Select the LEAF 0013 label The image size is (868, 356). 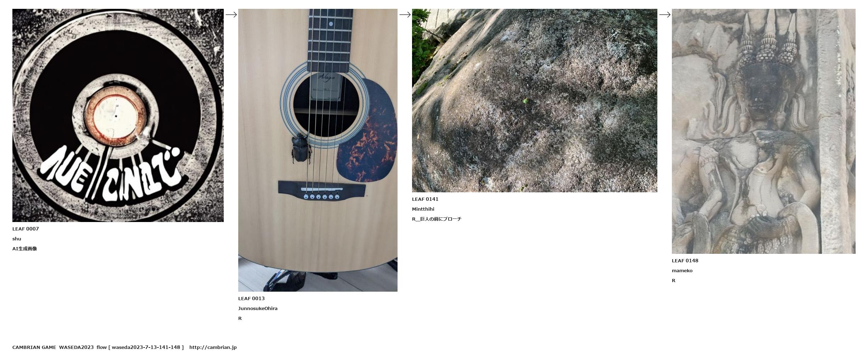coord(251,298)
